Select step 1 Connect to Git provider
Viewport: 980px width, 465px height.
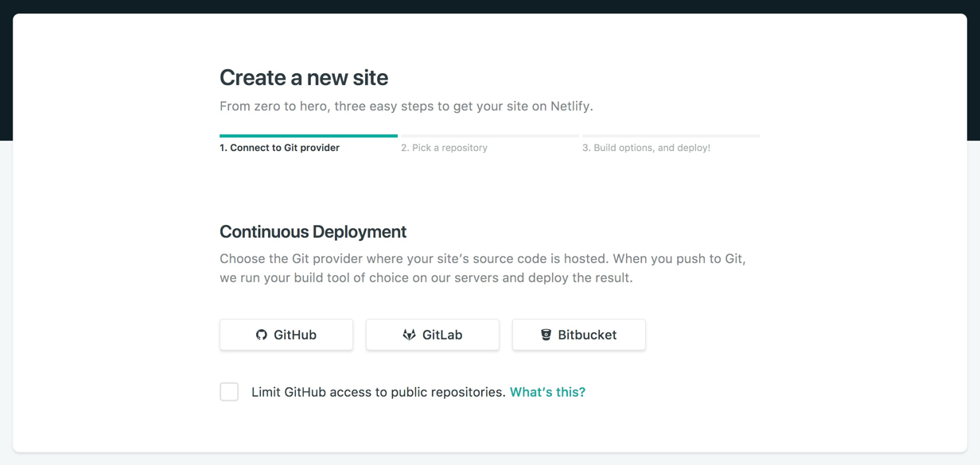279,148
